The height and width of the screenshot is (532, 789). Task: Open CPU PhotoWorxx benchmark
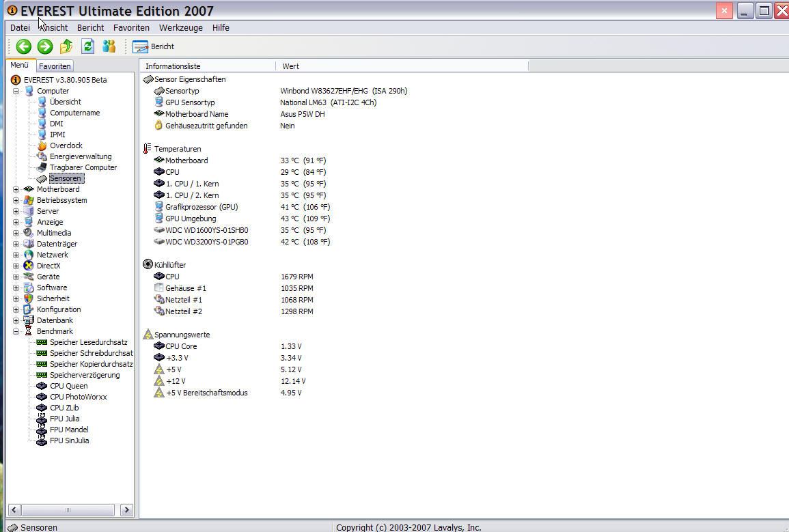(78, 397)
